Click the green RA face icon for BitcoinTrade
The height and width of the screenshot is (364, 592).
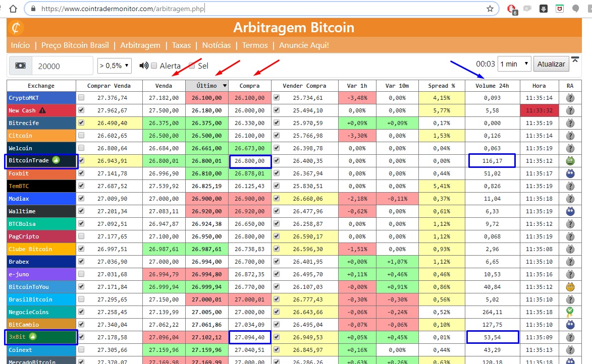pyautogui.click(x=570, y=161)
